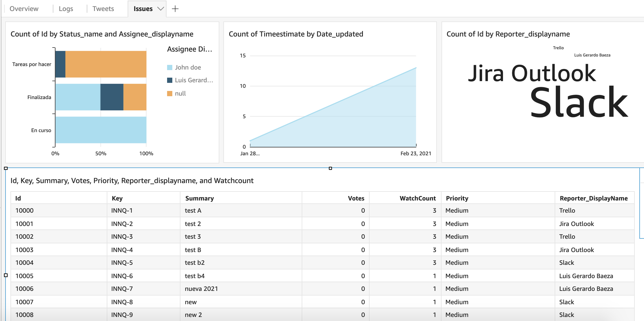This screenshot has width=644, height=321.
Task: Click the Votes column header
Action: 356,198
